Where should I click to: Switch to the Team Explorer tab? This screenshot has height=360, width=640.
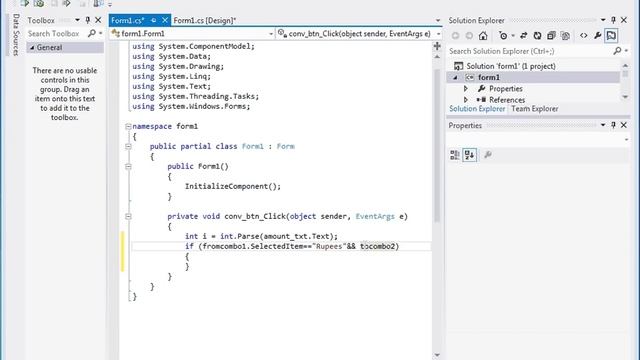click(x=535, y=109)
